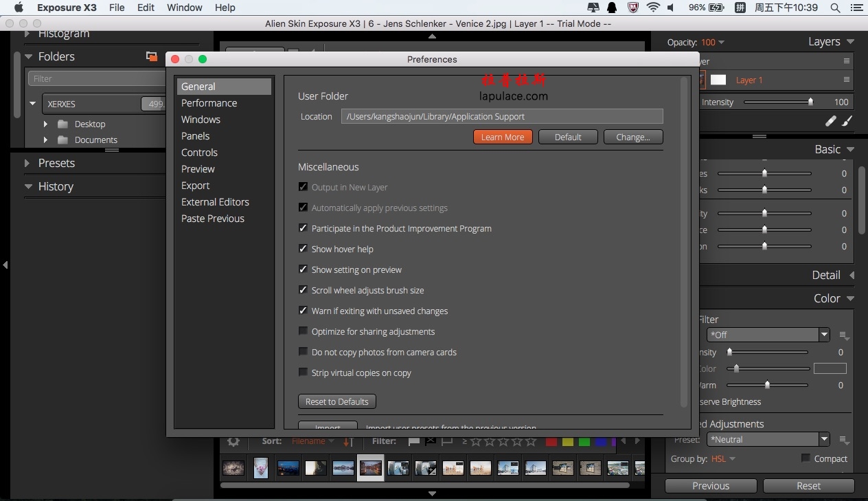Click the Reset button in main window

click(x=809, y=486)
